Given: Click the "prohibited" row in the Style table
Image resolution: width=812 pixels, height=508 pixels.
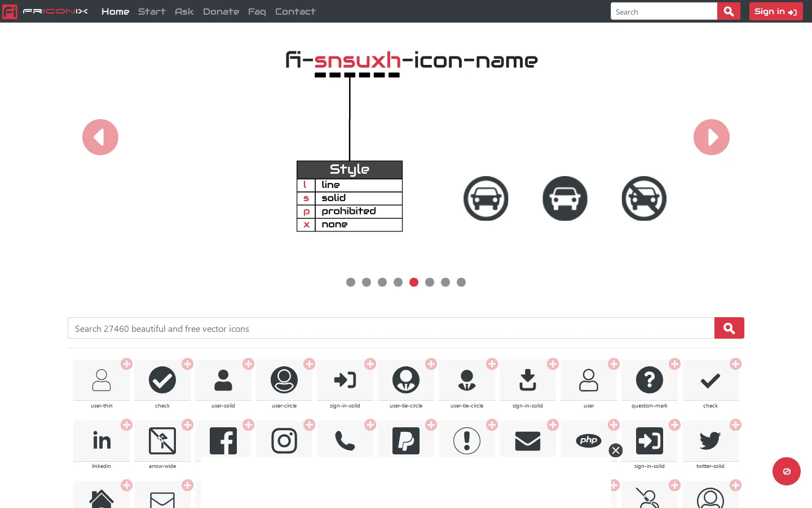Looking at the screenshot, I should (350, 211).
